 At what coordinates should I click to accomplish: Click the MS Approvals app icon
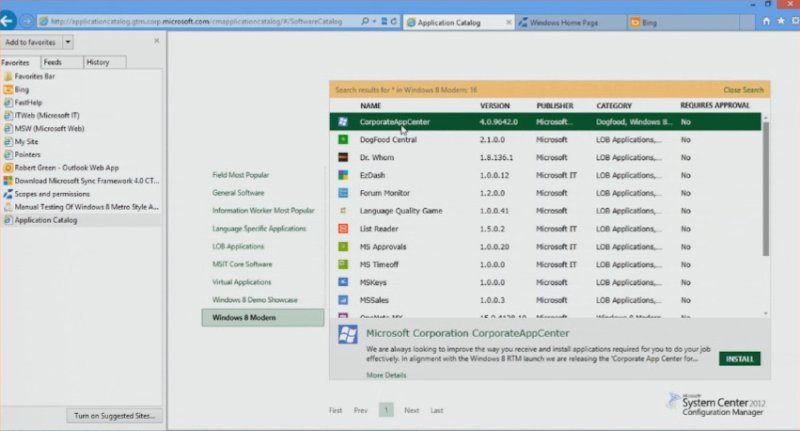click(x=343, y=246)
